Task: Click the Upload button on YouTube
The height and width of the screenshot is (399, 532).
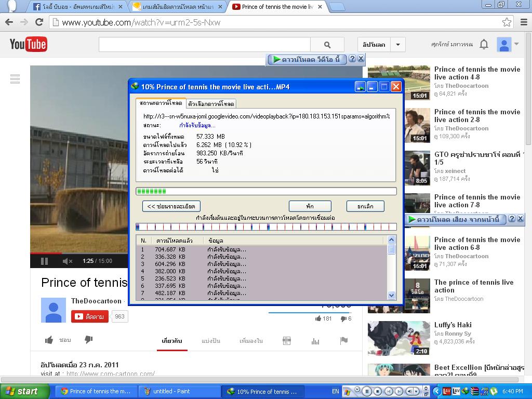Action: click(374, 45)
